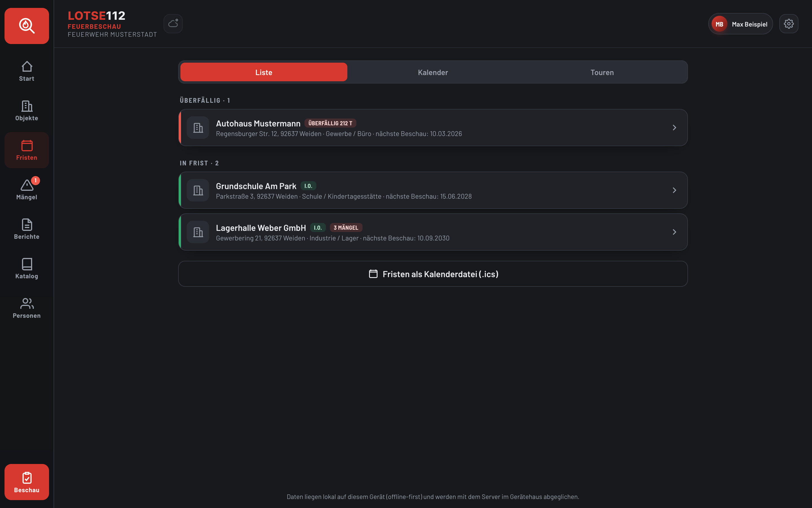Click building icon of Autohaus Mustermann
This screenshot has width=812, height=508.
[198, 128]
